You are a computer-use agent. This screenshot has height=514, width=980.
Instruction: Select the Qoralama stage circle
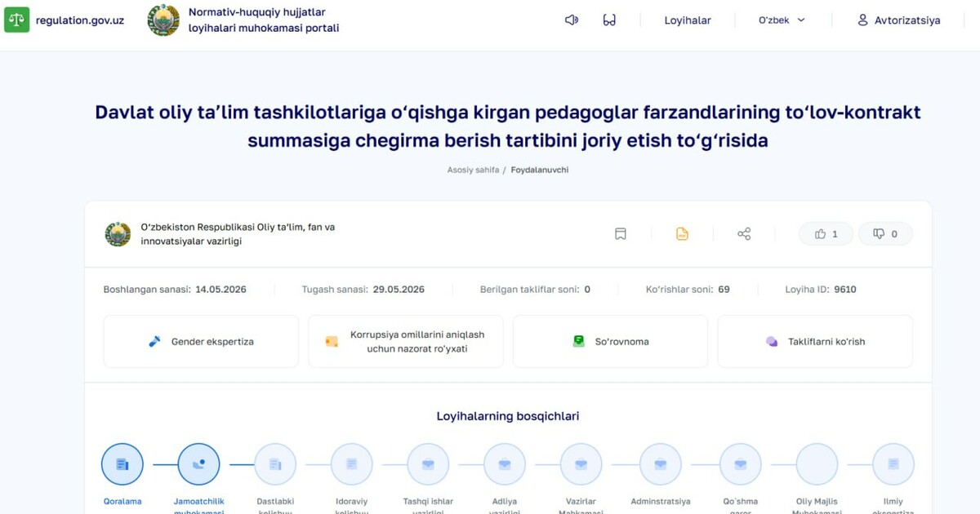(122, 464)
